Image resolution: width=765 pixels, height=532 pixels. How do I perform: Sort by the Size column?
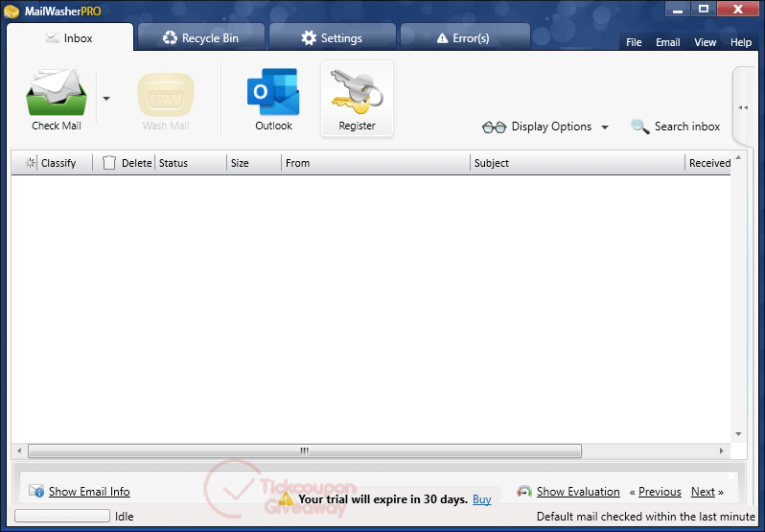click(x=240, y=163)
